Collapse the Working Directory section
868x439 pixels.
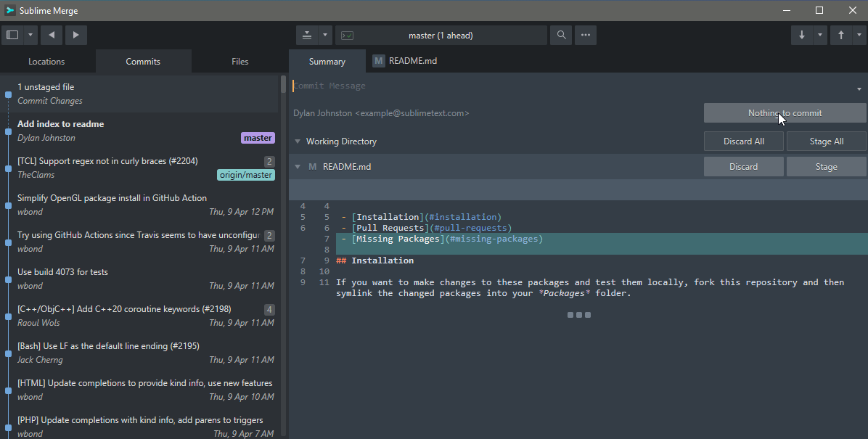point(298,141)
